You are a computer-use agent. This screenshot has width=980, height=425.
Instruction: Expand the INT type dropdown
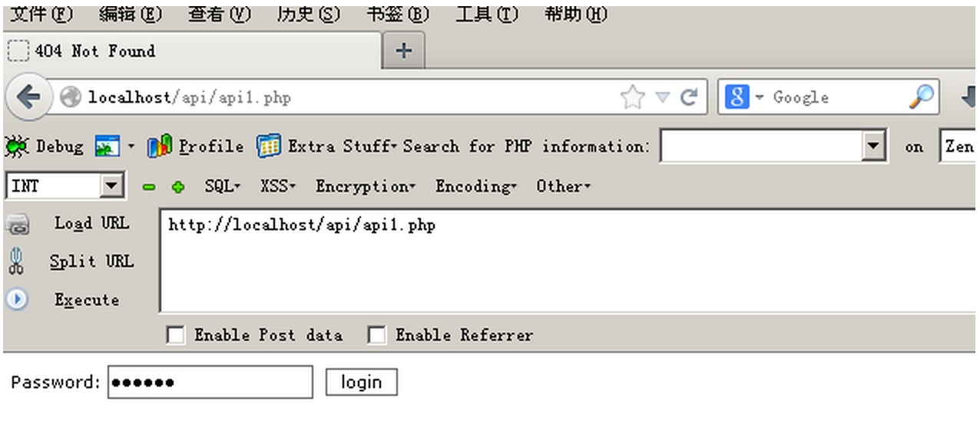(x=112, y=186)
